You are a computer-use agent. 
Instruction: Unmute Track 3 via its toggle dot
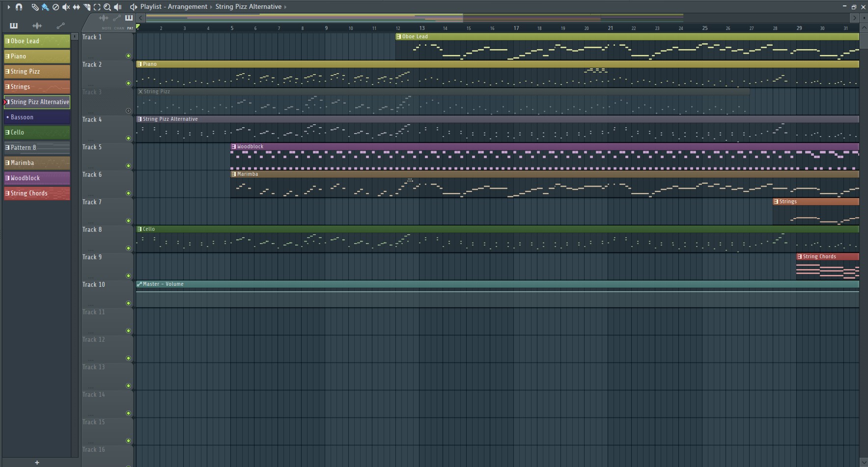(x=129, y=111)
